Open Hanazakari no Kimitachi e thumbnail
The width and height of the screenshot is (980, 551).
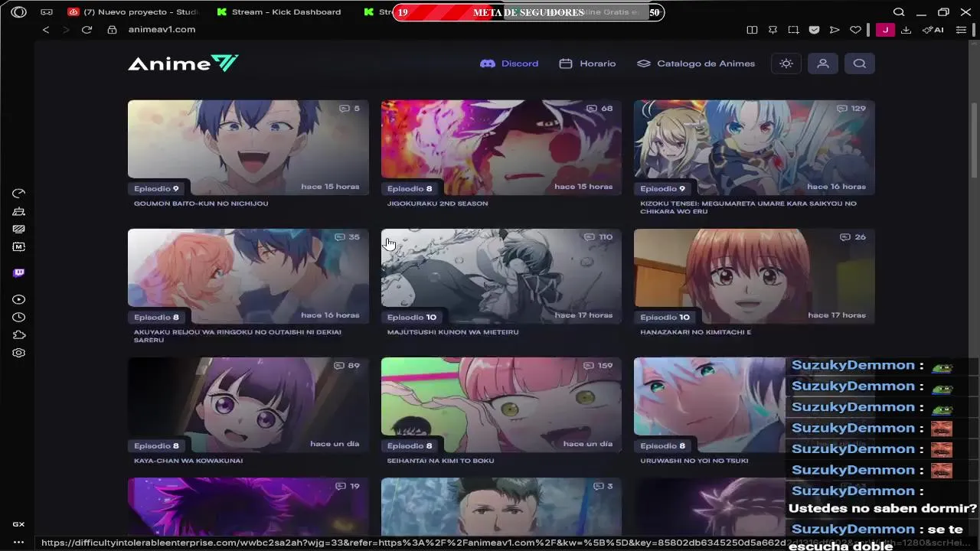[754, 276]
